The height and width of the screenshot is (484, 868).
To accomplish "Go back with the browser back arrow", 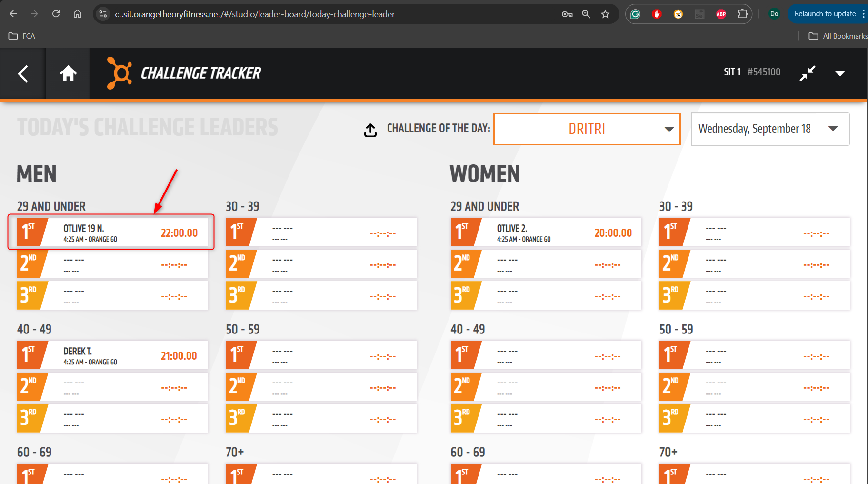I will coord(13,14).
